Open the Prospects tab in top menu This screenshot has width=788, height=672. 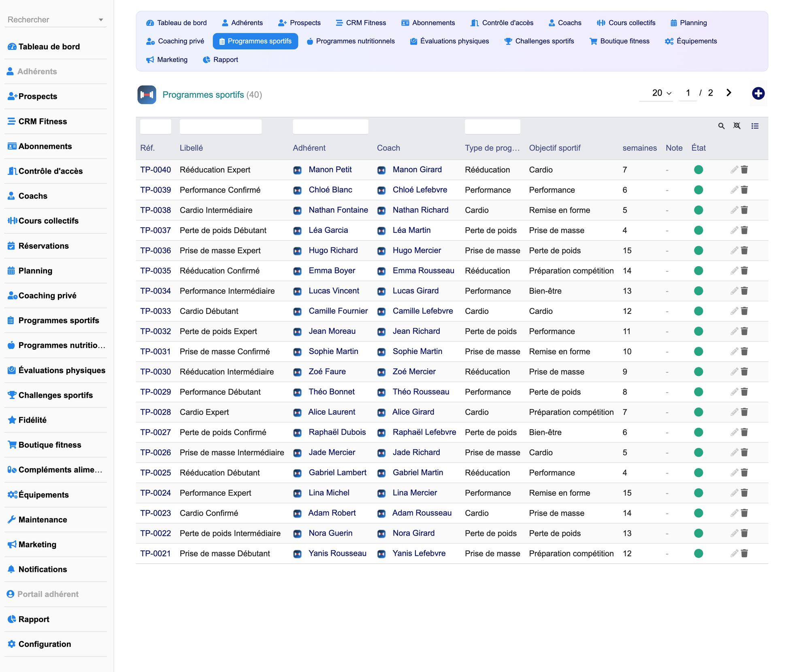(299, 23)
